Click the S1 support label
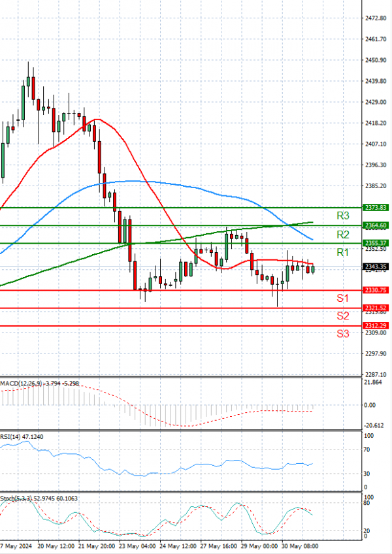 point(342,298)
